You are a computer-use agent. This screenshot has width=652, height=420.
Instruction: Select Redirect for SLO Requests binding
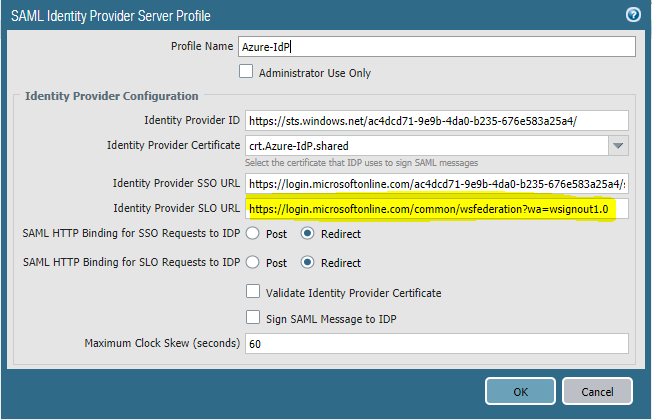[308, 263]
